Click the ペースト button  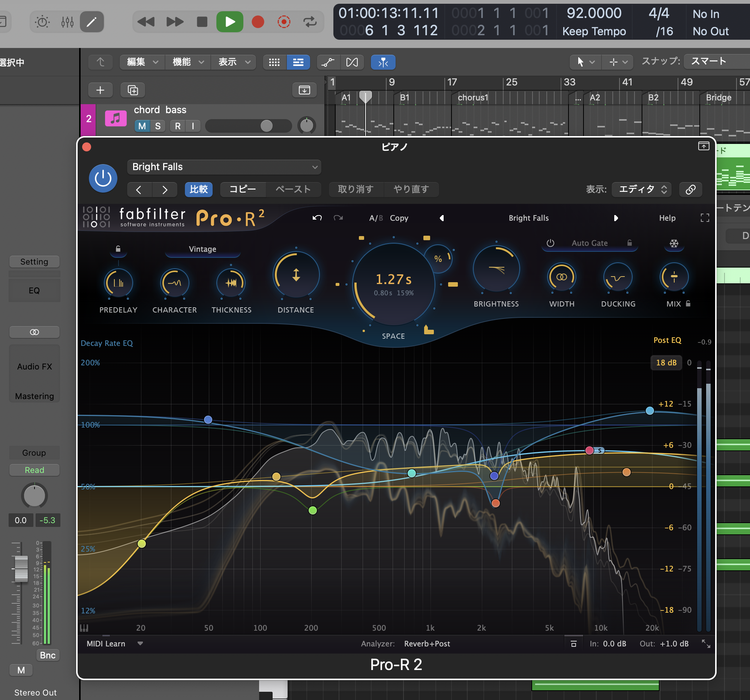pyautogui.click(x=293, y=189)
